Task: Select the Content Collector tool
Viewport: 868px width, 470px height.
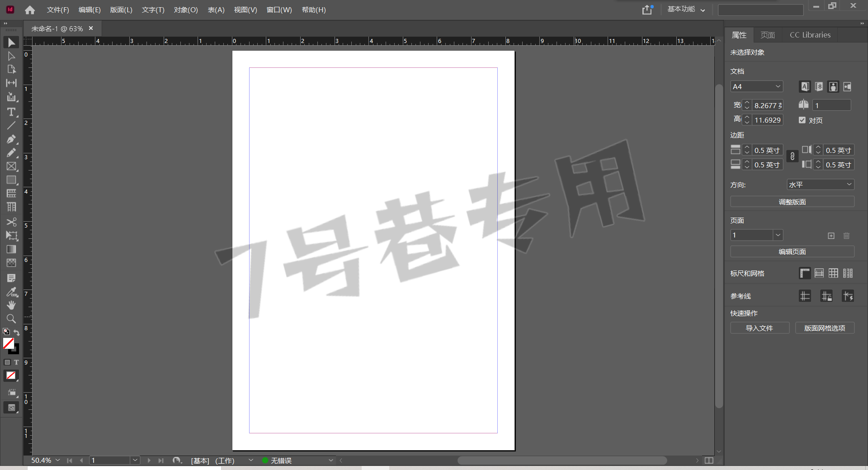Action: 11,97
